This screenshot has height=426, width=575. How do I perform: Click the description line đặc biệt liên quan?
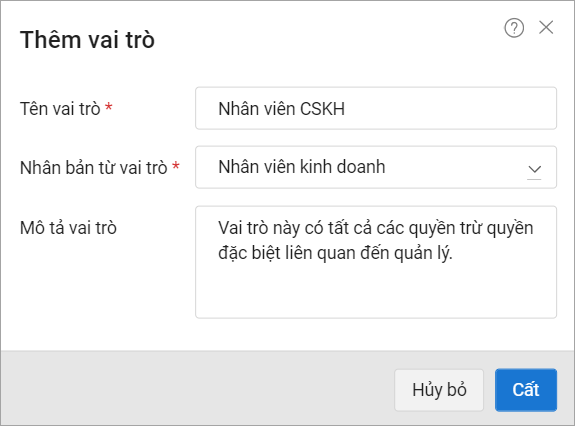point(335,253)
